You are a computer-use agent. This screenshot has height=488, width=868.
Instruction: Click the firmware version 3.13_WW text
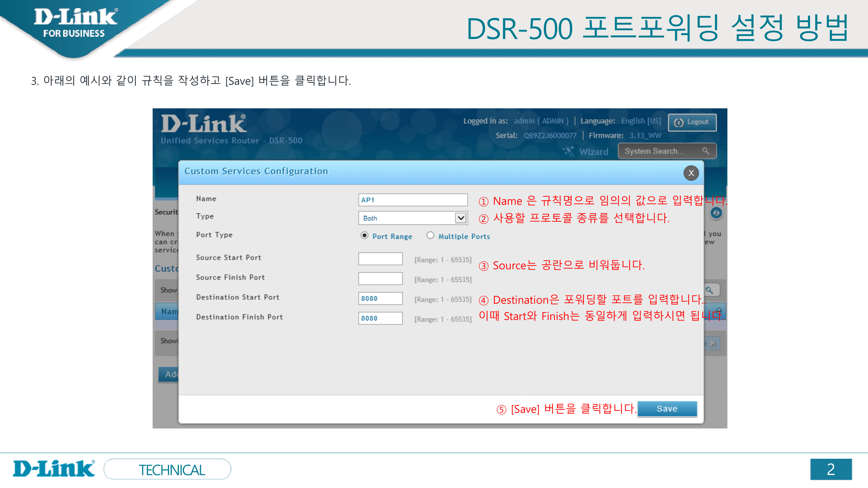click(645, 136)
